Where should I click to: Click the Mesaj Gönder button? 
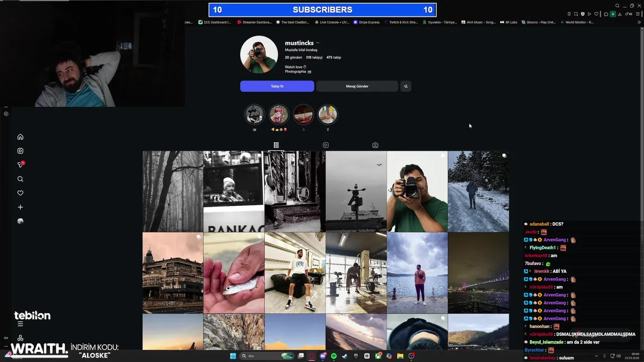[x=357, y=86]
